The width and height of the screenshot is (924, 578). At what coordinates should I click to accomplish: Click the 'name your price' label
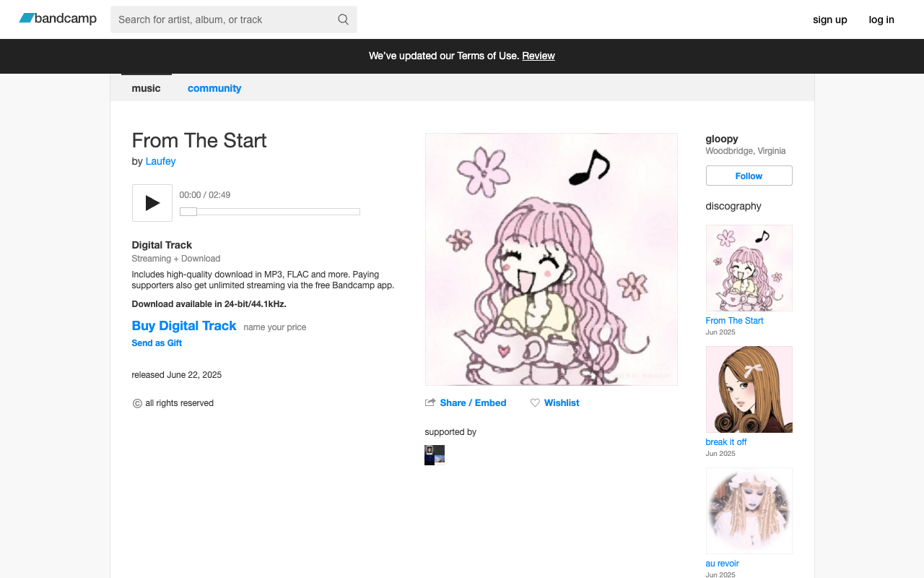coord(275,327)
